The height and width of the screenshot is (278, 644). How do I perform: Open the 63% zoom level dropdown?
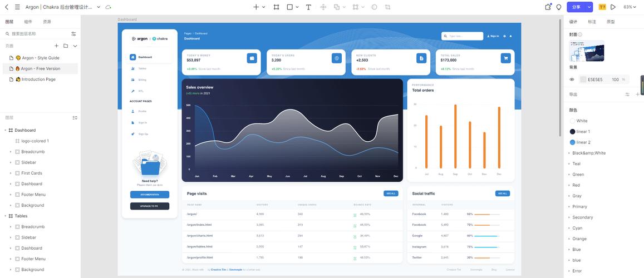pyautogui.click(x=630, y=7)
